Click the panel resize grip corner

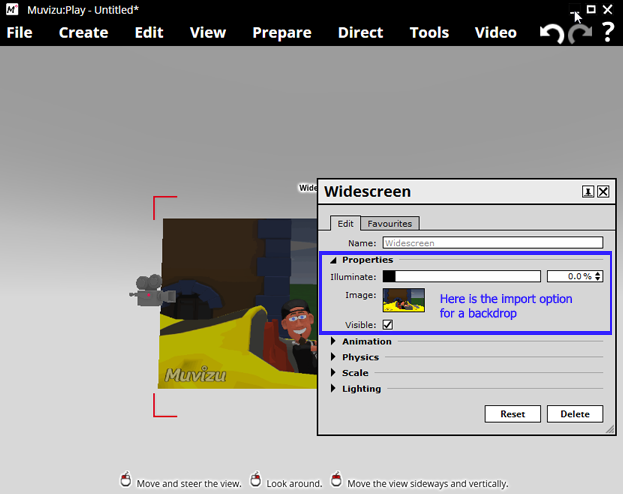click(x=610, y=429)
